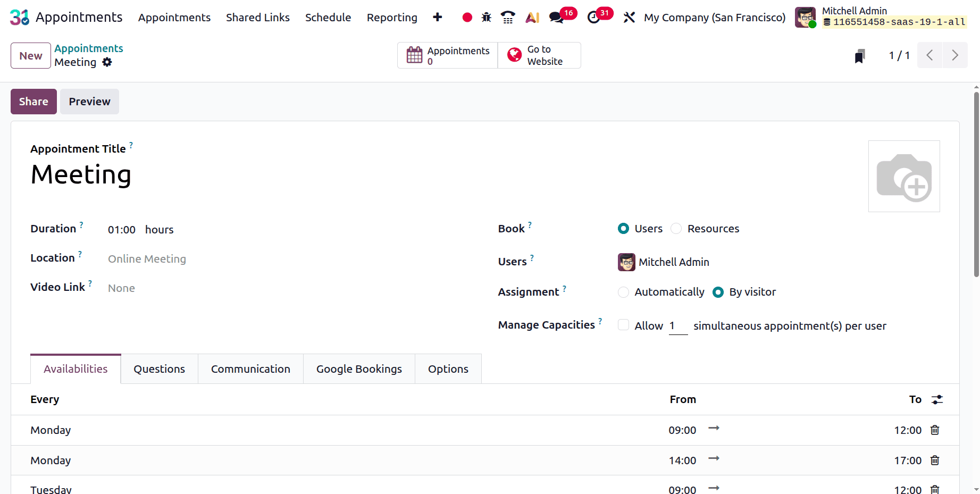Open company switcher My Company (San Francisco)
This screenshot has width=980, height=494.
715,18
